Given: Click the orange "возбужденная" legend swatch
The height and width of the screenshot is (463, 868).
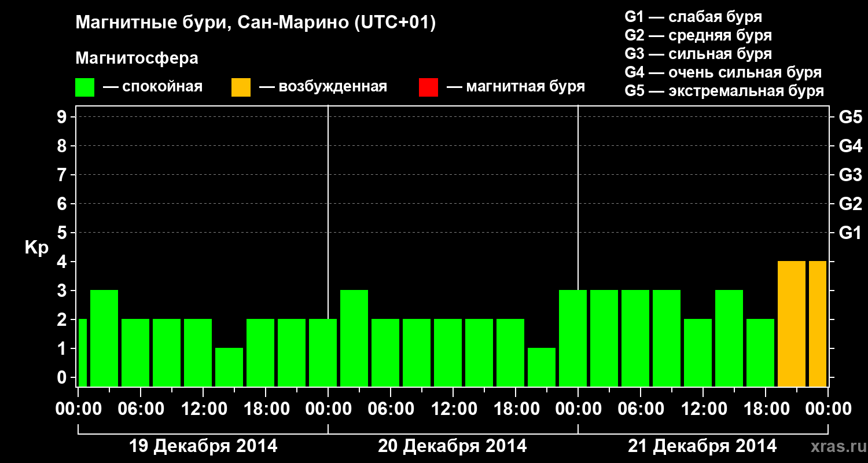Looking at the screenshot, I should point(241,87).
